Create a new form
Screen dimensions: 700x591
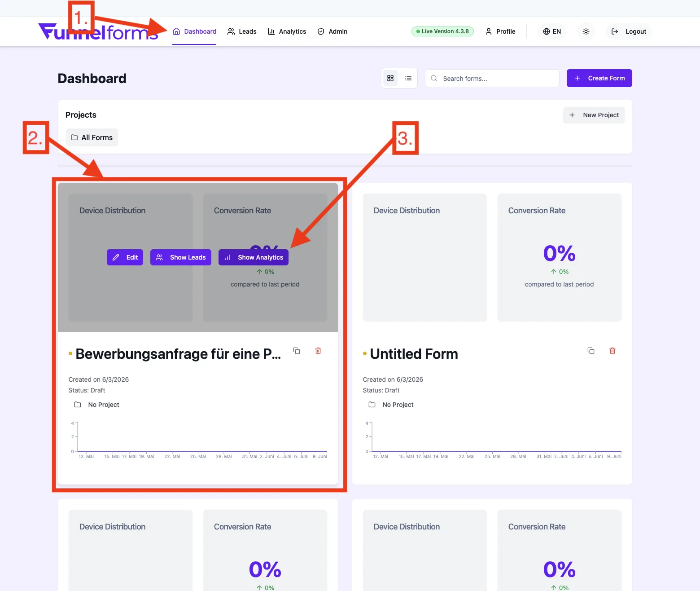click(x=599, y=78)
